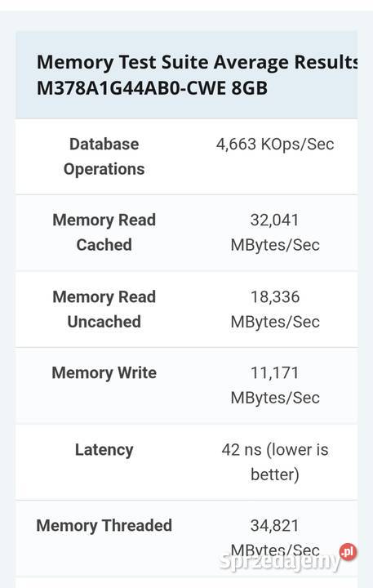Click the Sprzedajemy watermark text
The height and width of the screenshot is (588, 373).
click(x=280, y=561)
